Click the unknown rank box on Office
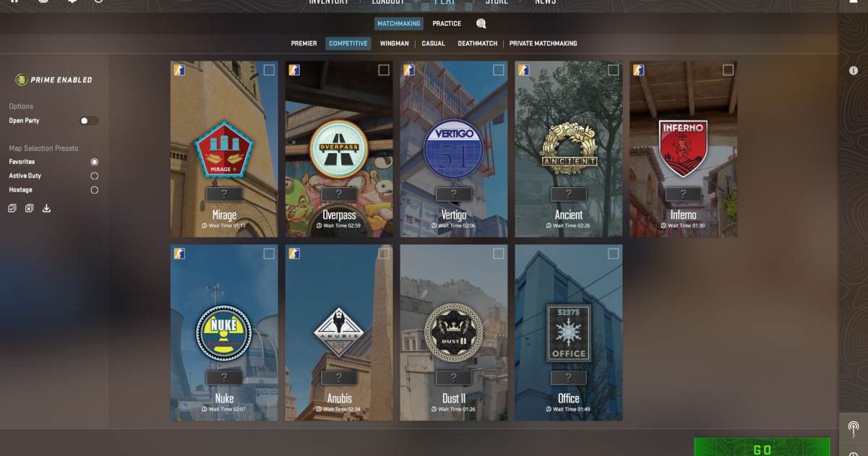The height and width of the screenshot is (456, 868). [569, 378]
